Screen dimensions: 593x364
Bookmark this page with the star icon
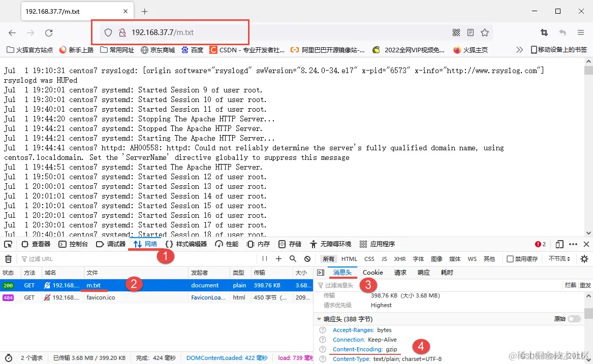[x=485, y=32]
